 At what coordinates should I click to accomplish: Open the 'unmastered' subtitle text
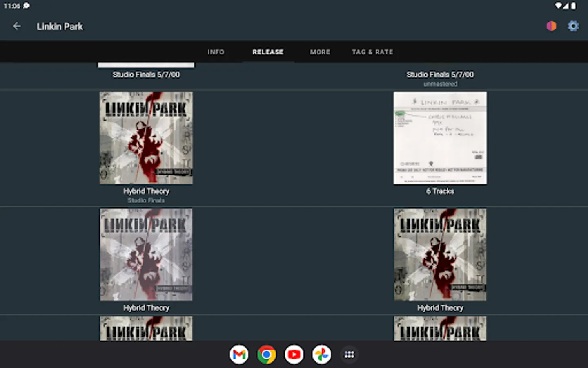440,84
